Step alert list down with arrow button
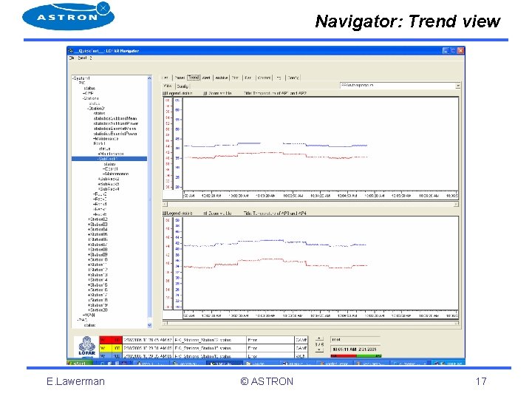Screen dimensions: 532x399 point(319,350)
